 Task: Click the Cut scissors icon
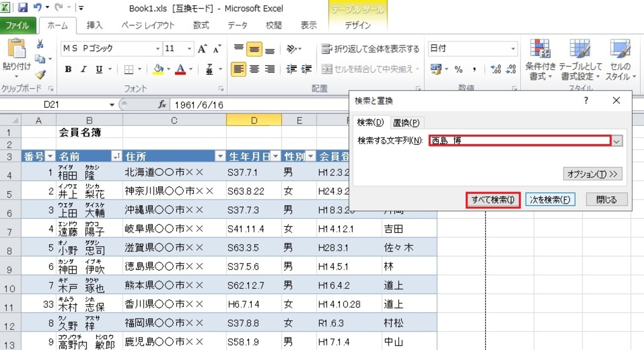point(40,44)
